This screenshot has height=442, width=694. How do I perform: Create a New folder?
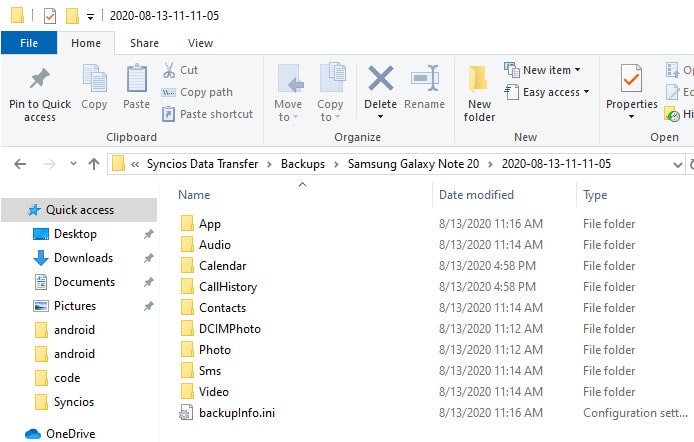(x=479, y=93)
